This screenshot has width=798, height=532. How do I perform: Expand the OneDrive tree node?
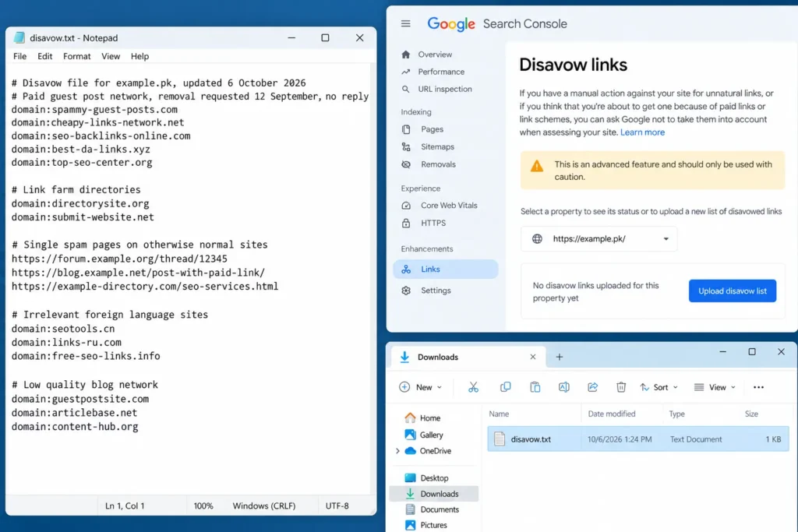397,451
